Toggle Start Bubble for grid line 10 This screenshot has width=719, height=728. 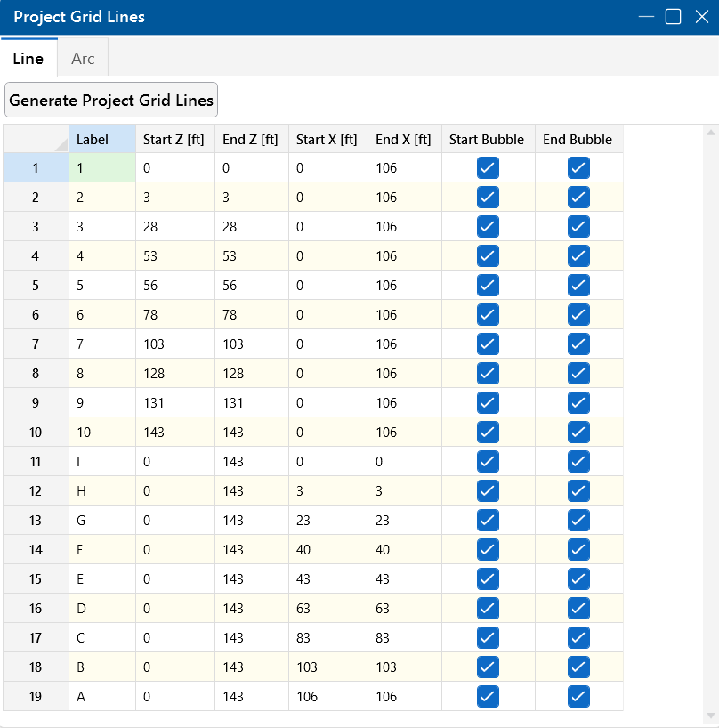pos(488,433)
